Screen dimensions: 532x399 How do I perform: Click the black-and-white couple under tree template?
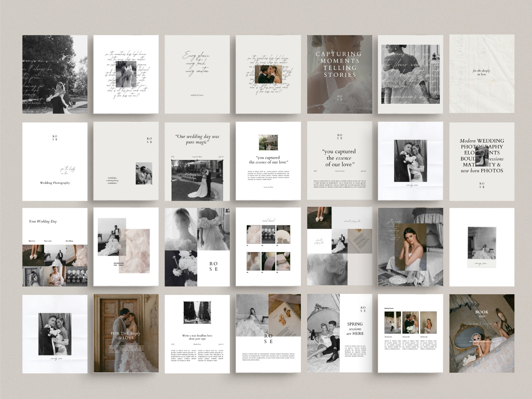55,74
